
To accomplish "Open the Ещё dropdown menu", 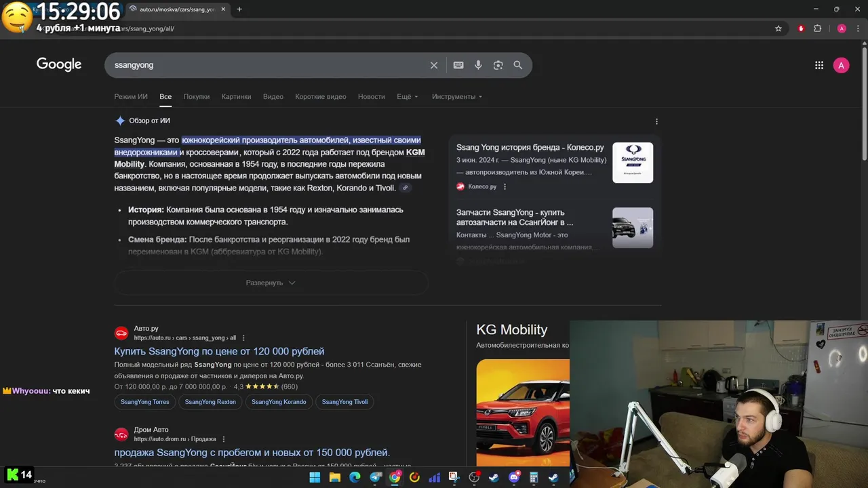I will (x=408, y=96).
